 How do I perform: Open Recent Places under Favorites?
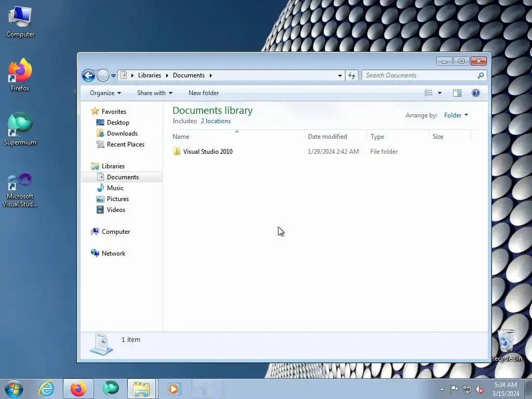[126, 144]
